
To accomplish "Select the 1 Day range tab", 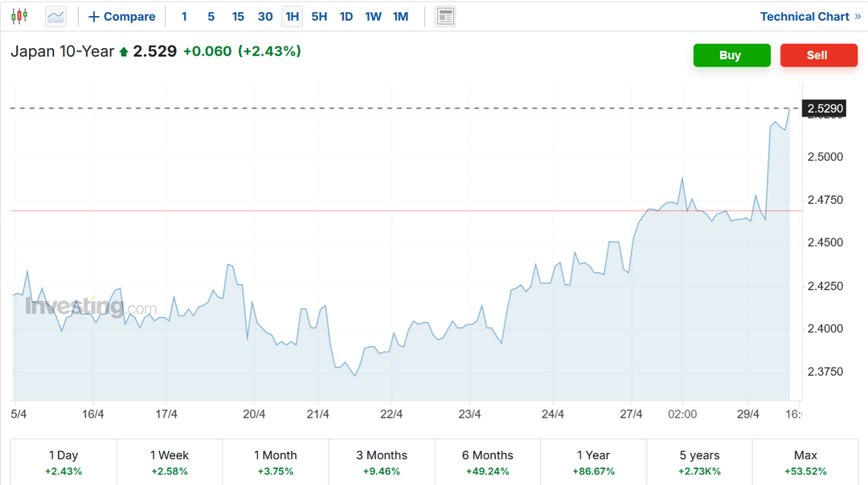I will point(63,463).
